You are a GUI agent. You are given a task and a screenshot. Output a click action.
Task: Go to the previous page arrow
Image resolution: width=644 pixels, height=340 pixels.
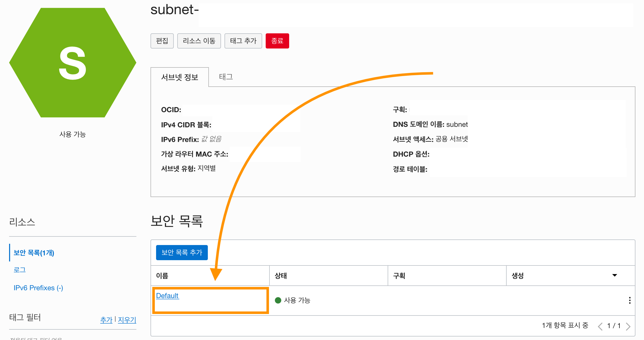point(600,326)
